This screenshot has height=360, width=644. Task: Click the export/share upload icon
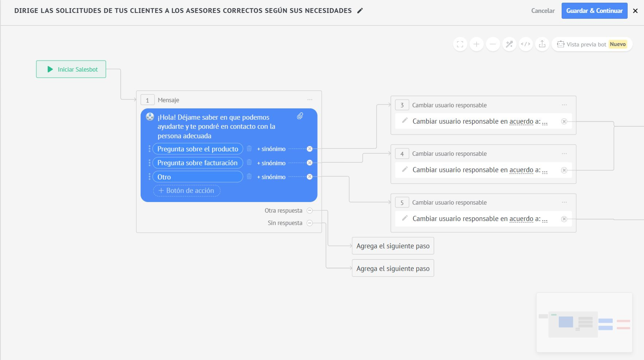(542, 44)
